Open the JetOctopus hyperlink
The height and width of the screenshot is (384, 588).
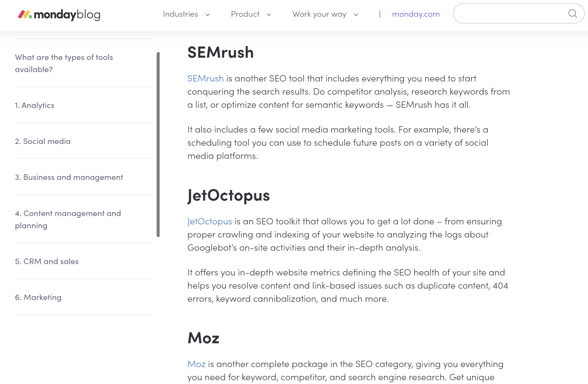[209, 221]
